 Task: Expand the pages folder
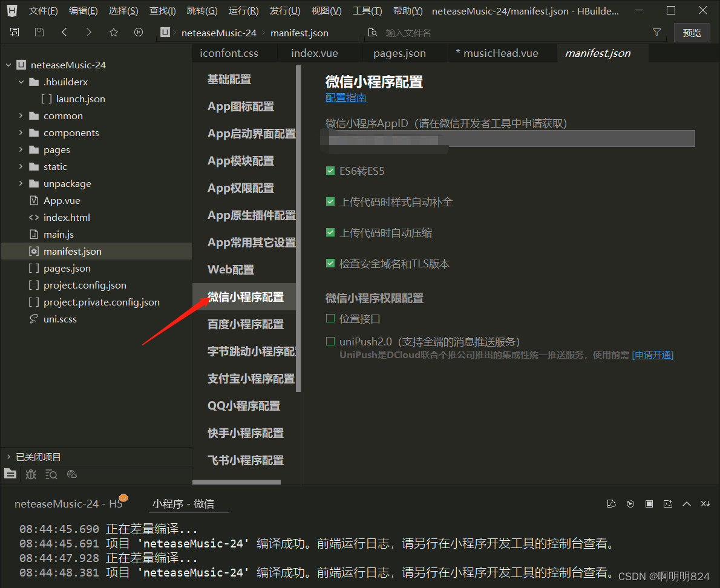(x=21, y=149)
